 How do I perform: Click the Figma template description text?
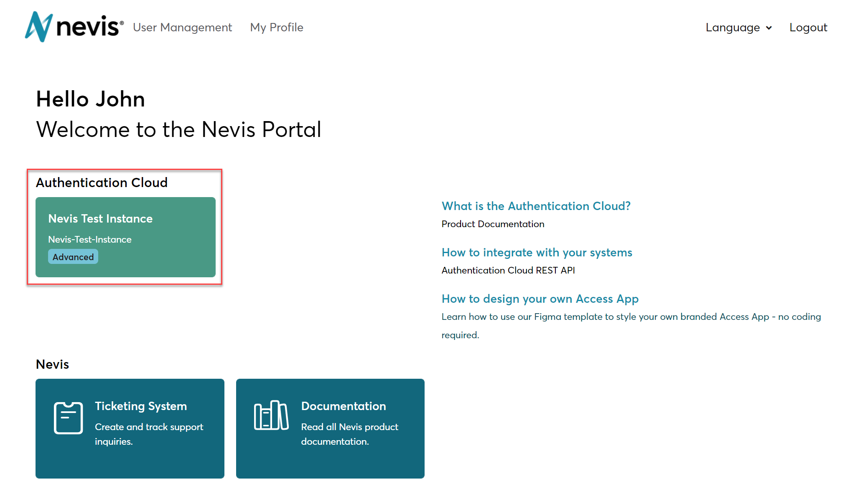631,326
